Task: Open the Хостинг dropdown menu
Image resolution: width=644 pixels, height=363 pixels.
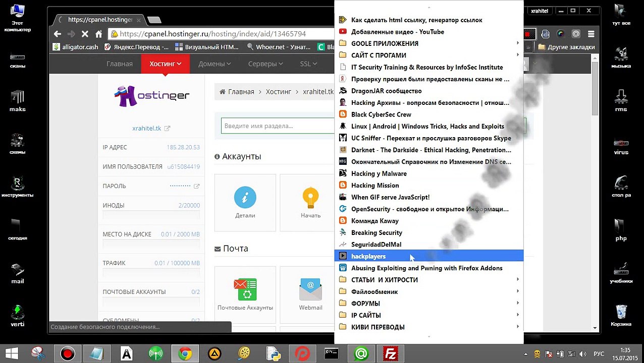Action: click(x=165, y=64)
